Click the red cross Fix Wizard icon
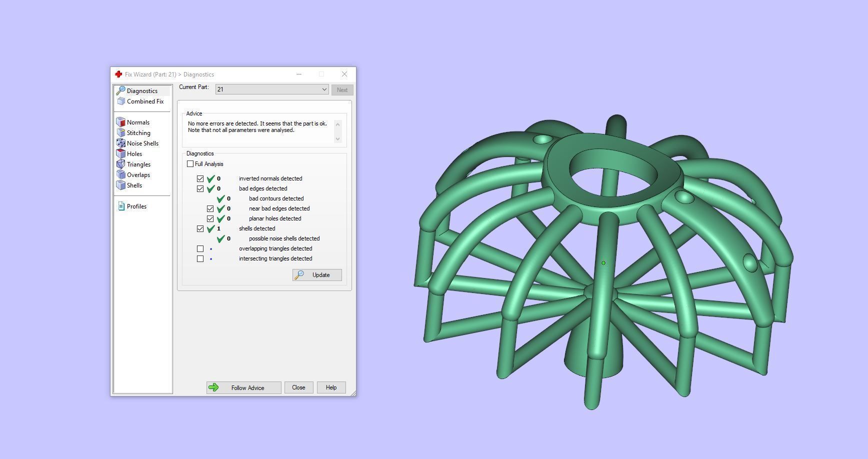The width and height of the screenshot is (868, 459). [118, 74]
